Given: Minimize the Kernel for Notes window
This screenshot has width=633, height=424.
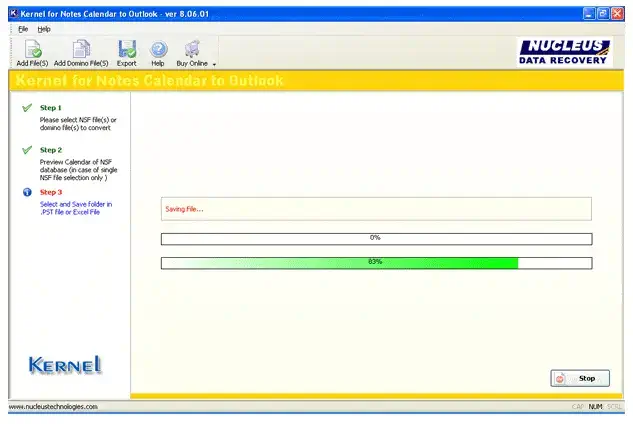Looking at the screenshot, I should click(x=589, y=14).
